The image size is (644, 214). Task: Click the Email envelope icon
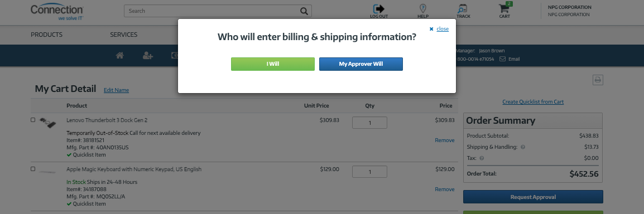(x=503, y=59)
